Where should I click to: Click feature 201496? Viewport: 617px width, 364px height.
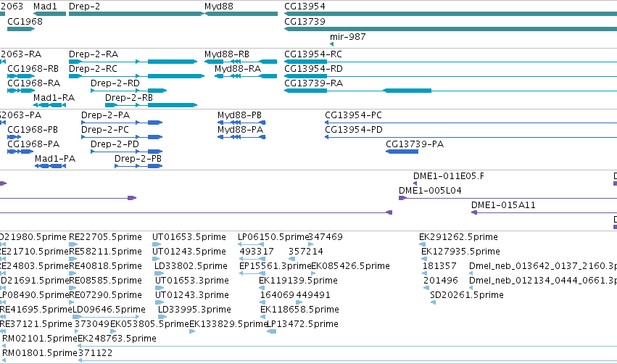tap(426, 288)
